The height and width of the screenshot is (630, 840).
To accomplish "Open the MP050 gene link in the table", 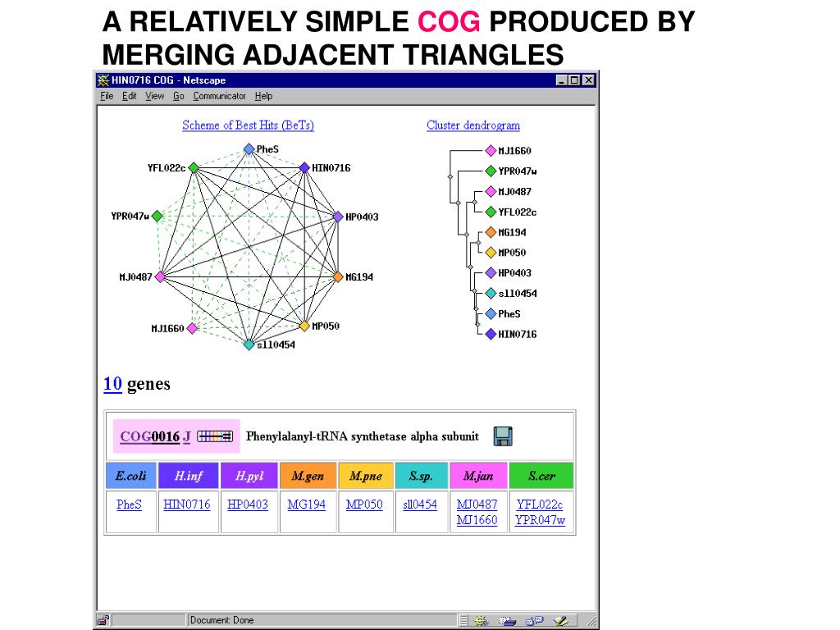I will pyautogui.click(x=364, y=504).
